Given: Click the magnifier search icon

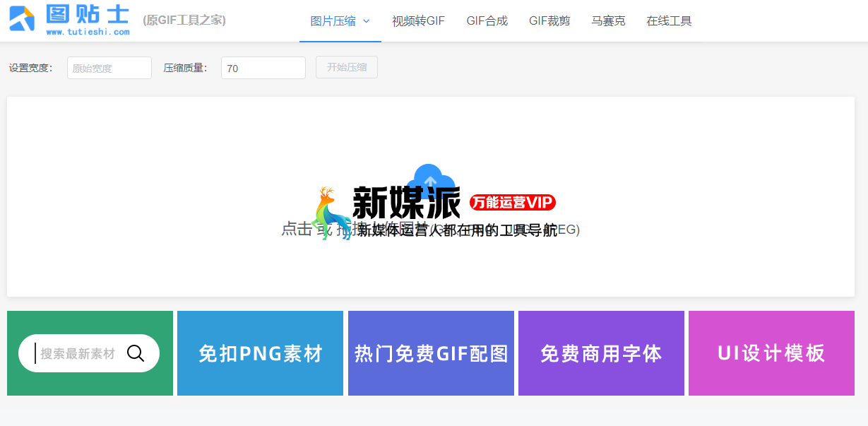Looking at the screenshot, I should [136, 353].
